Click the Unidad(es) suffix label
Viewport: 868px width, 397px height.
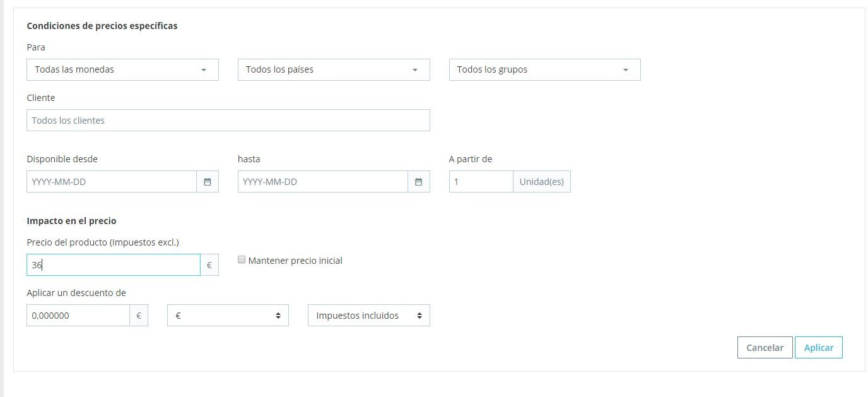[541, 182]
